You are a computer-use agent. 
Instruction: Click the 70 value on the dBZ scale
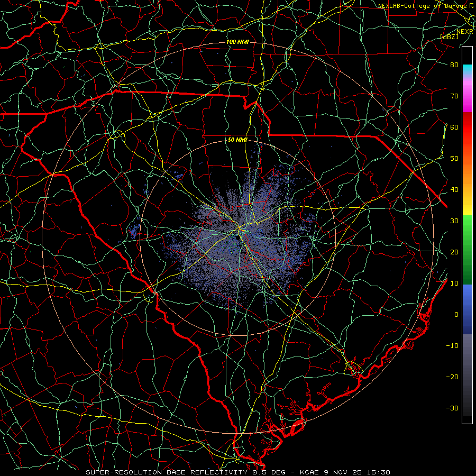click(454, 96)
